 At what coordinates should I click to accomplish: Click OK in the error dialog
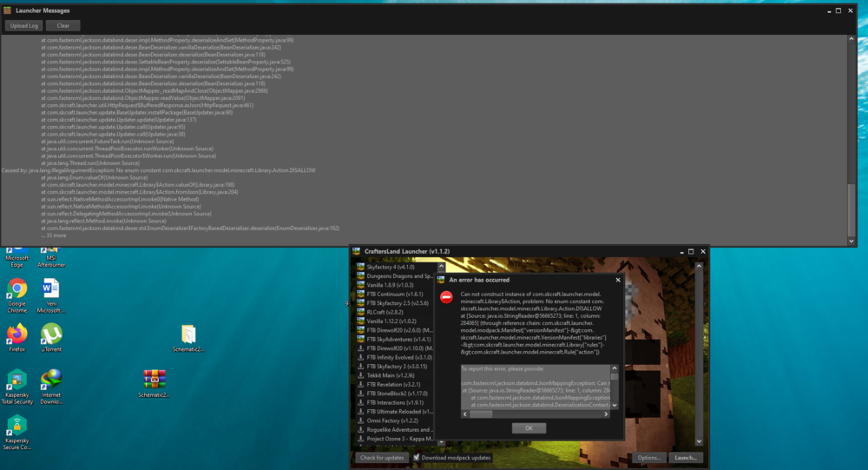(529, 428)
